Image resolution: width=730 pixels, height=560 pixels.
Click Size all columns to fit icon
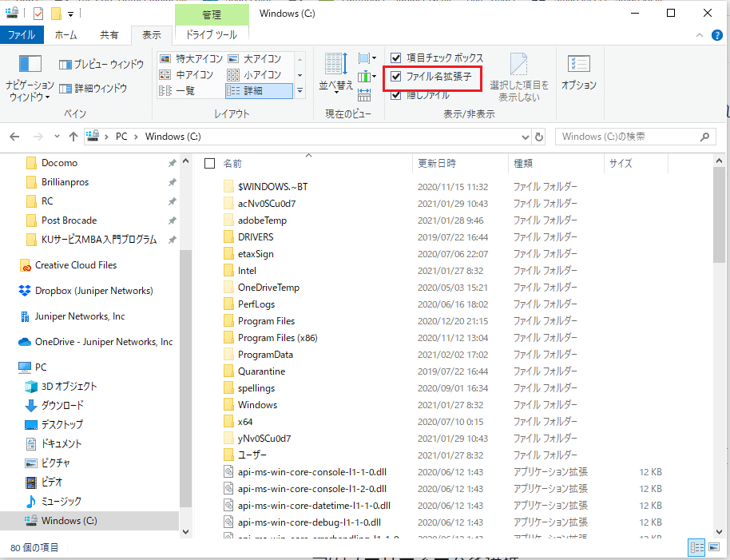(x=364, y=94)
